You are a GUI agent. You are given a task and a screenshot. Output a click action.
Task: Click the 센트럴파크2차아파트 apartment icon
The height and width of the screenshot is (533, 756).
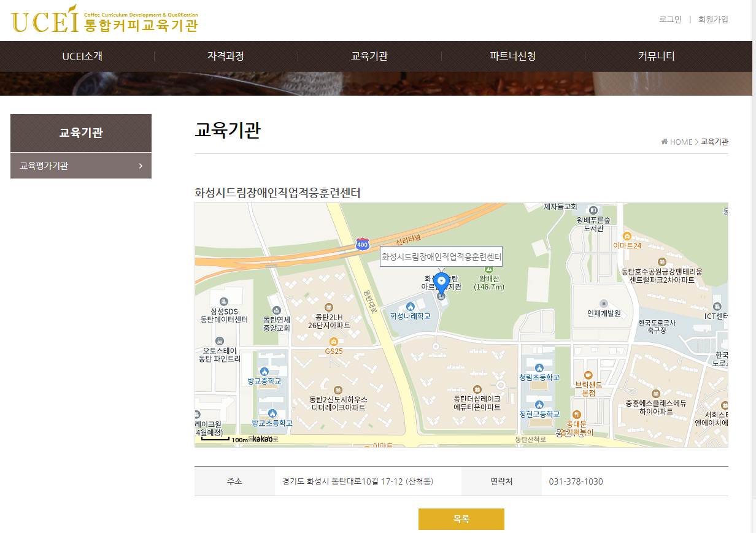[661, 262]
